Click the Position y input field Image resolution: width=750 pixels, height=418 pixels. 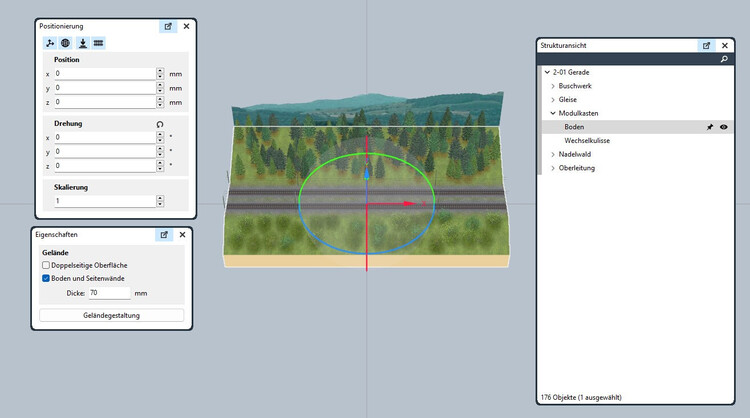click(x=105, y=88)
